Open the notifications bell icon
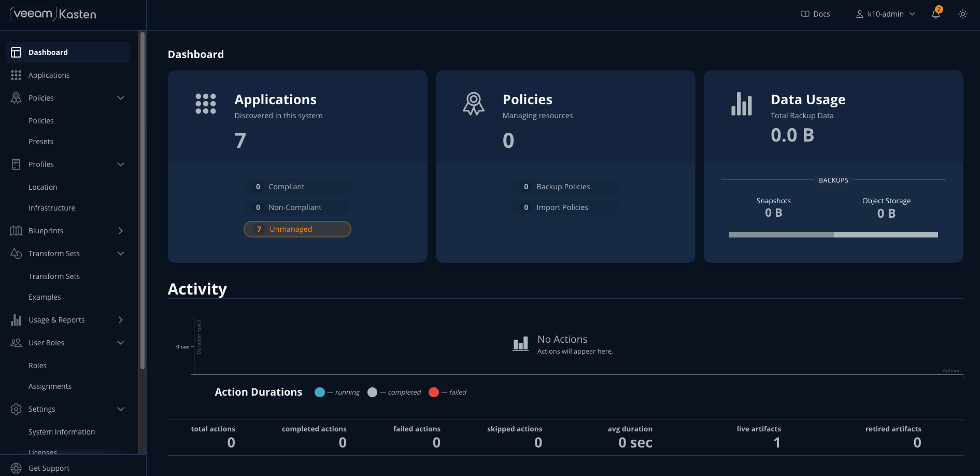 click(x=936, y=15)
